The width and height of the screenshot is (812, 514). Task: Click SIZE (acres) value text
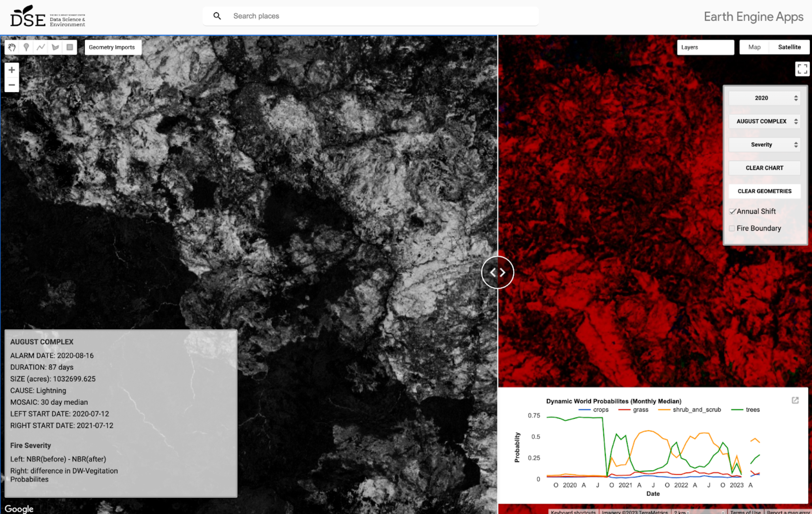53,379
